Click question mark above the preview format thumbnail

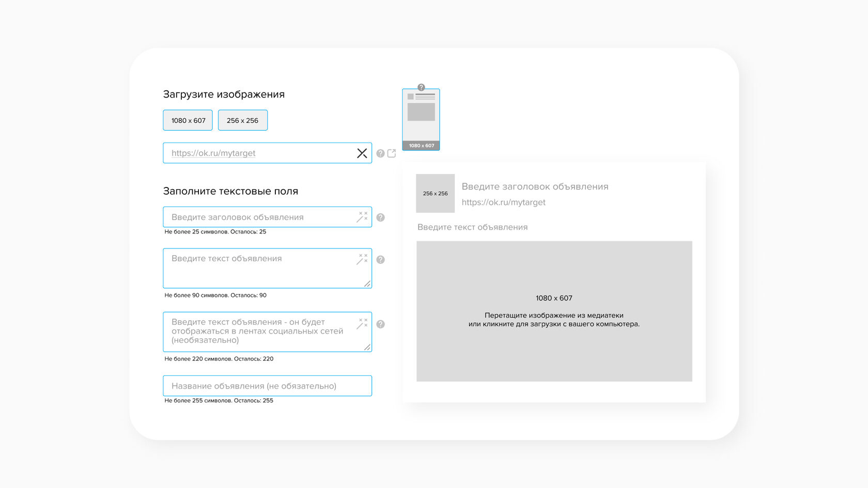(421, 87)
